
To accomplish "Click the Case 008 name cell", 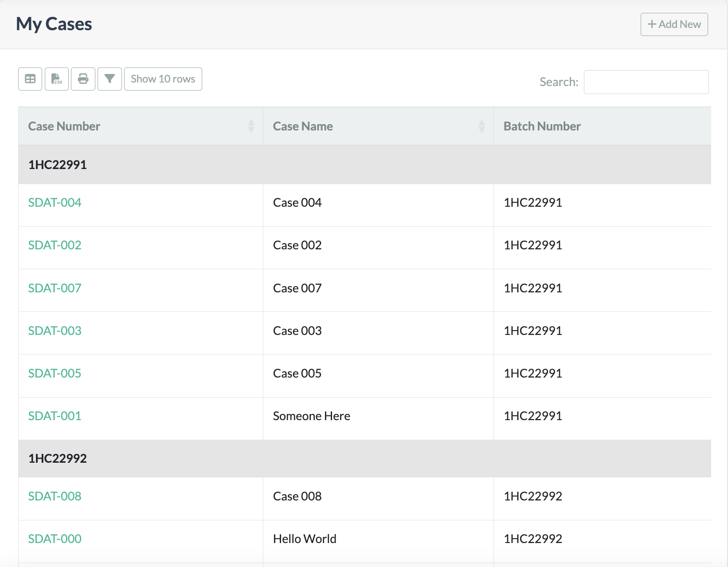I will tap(378, 499).
